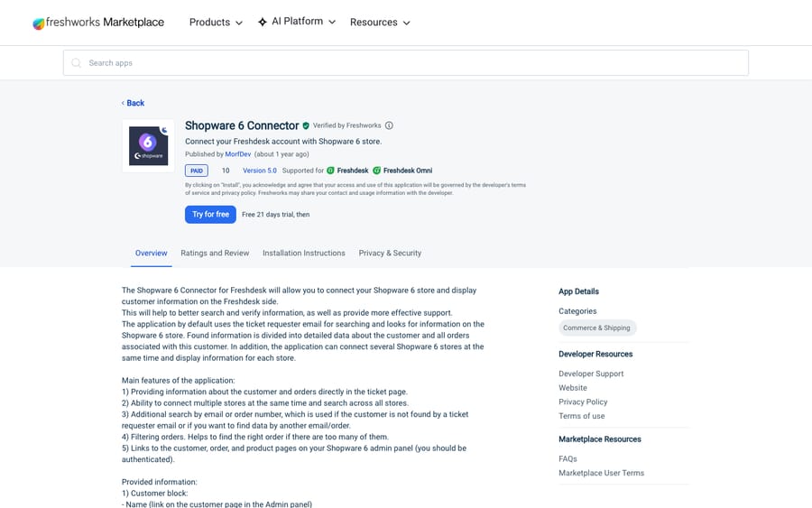
Task: Open the MorfDev publisher link
Action: tap(237, 154)
